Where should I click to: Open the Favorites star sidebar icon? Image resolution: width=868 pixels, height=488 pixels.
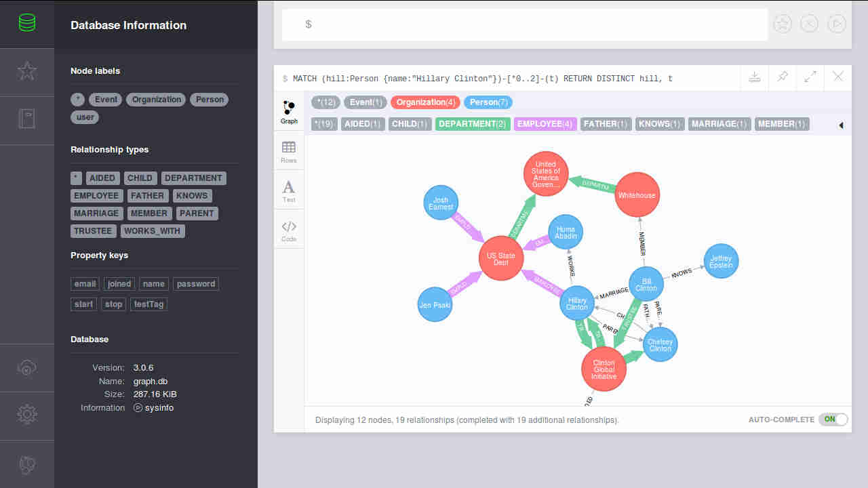[x=27, y=71]
